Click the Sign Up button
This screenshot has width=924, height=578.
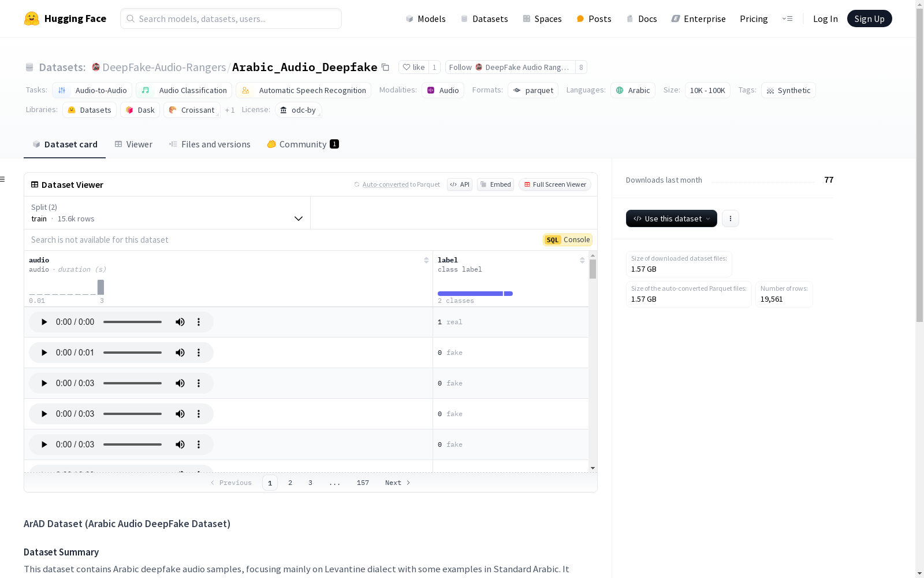coord(869,18)
